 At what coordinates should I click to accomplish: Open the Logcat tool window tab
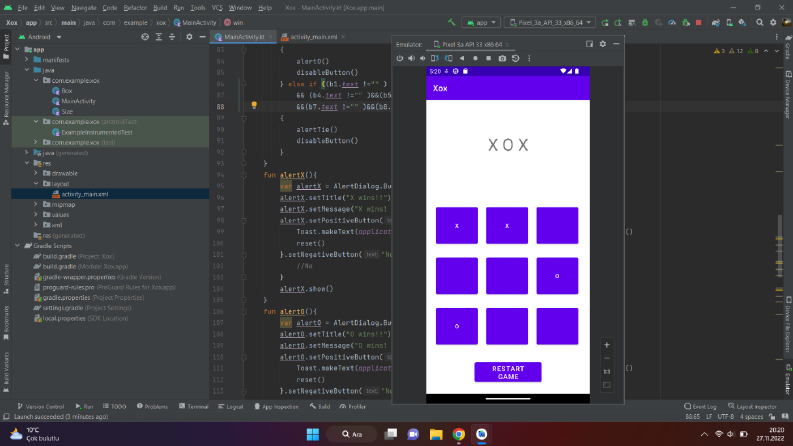tap(232, 407)
